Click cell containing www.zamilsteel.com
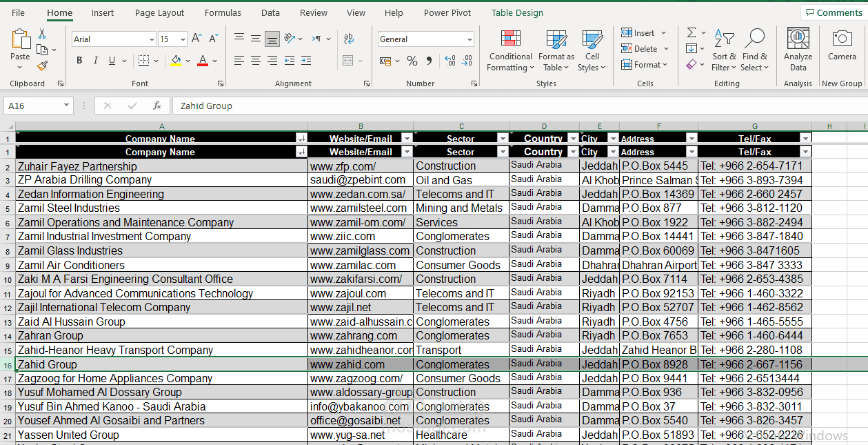 pos(361,208)
